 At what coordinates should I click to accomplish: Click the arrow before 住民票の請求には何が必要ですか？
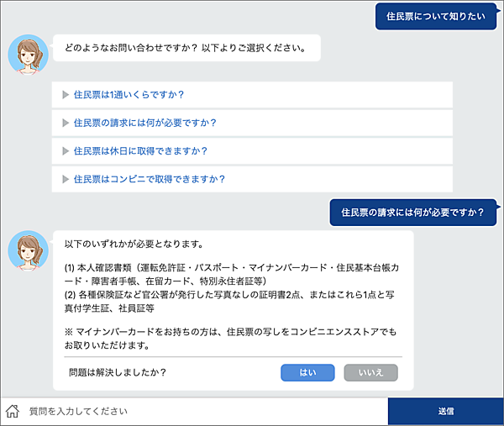click(65, 123)
